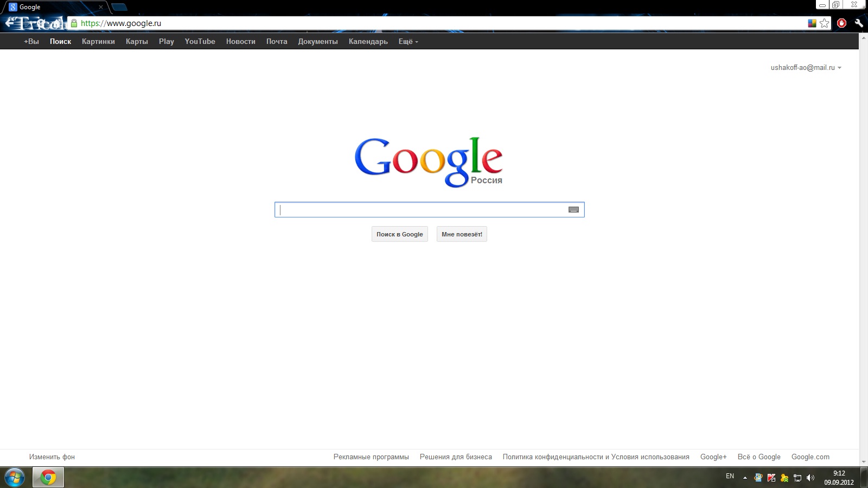868x488 pixels.
Task: Click the Kaspersky antivirus tray icon
Action: coord(771,478)
